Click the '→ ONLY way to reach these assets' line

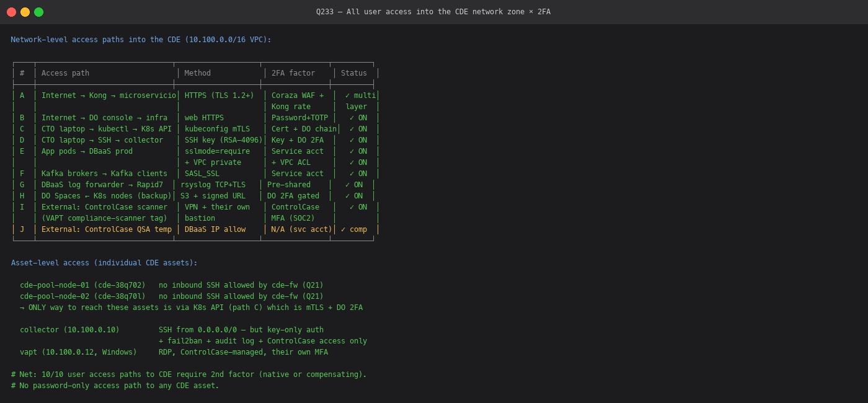tap(191, 308)
